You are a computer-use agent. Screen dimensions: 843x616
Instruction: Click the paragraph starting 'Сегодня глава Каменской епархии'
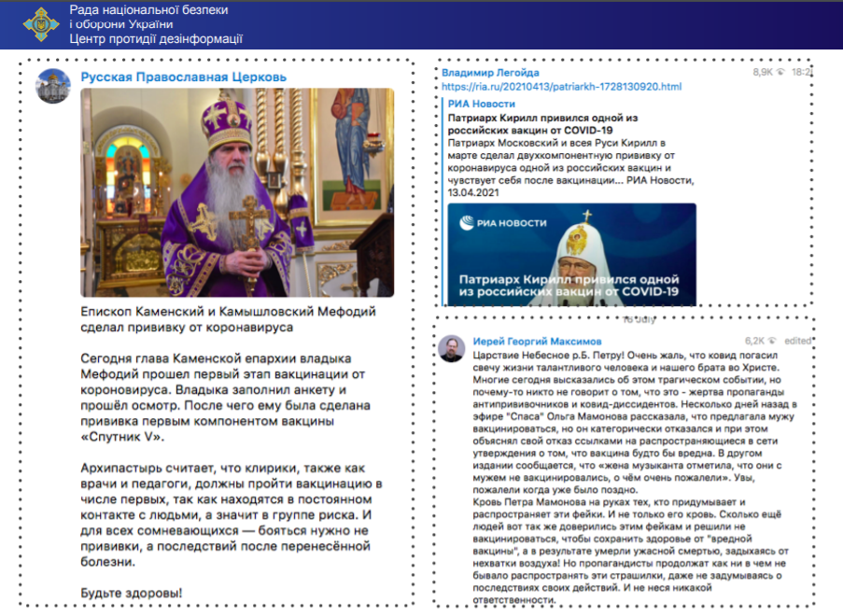(x=225, y=398)
